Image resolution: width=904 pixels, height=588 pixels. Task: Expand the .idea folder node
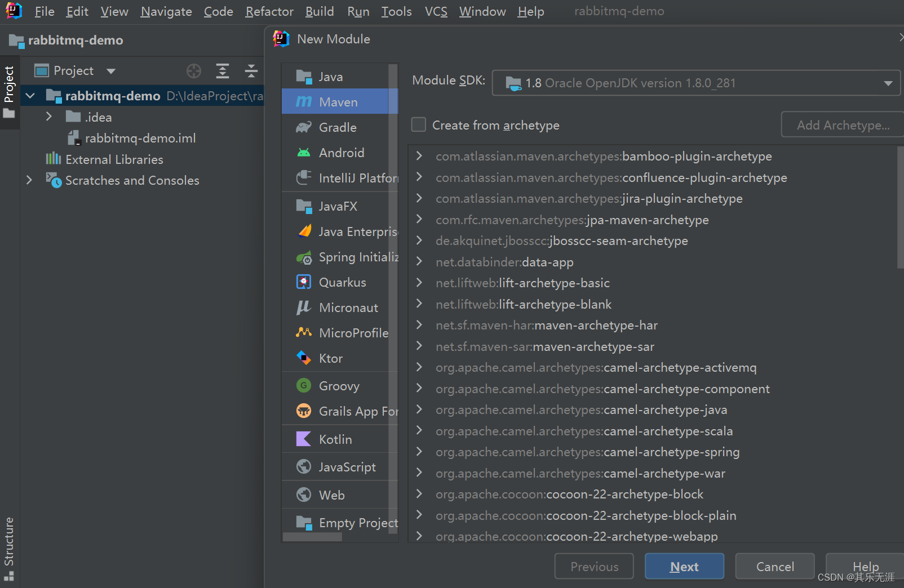click(49, 117)
